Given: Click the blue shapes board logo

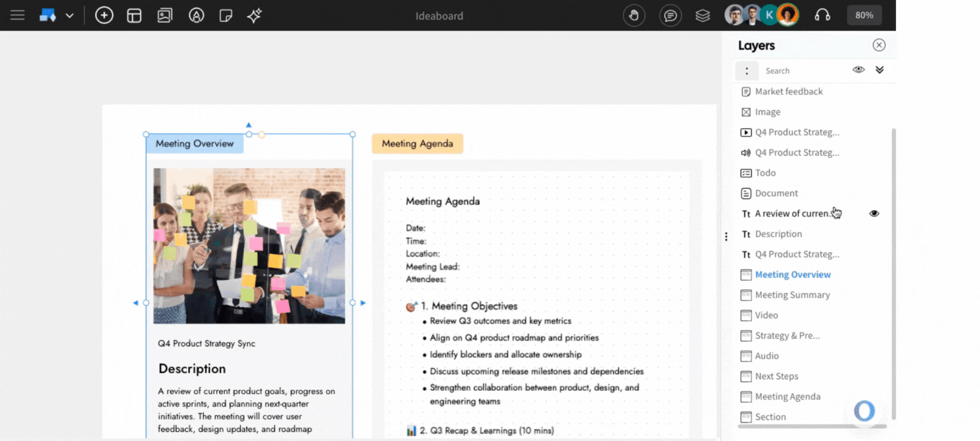Looking at the screenshot, I should pyautogui.click(x=48, y=15).
